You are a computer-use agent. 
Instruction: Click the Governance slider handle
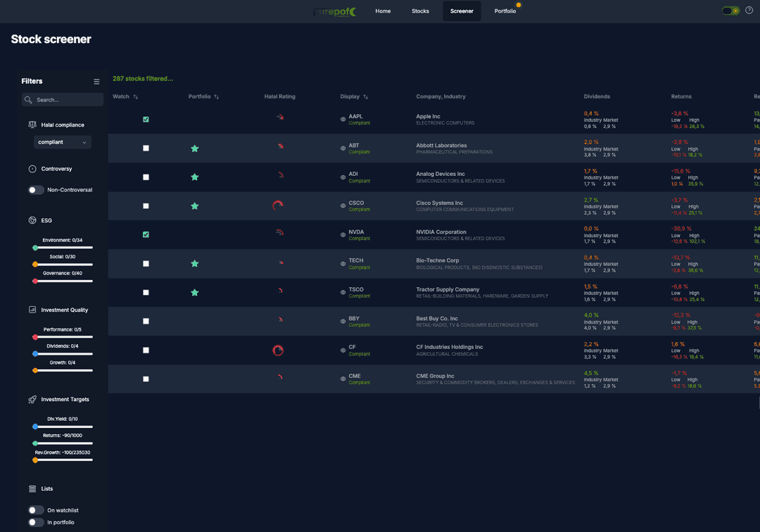click(x=35, y=281)
